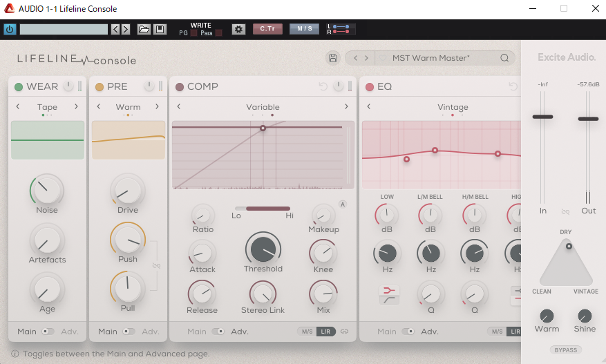Reset the EQ module with undo icon
Screen dimensions: 606x364
[x=513, y=86]
